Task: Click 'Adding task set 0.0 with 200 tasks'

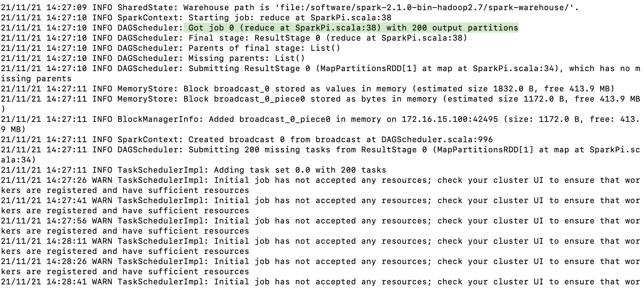Action: tap(300, 170)
